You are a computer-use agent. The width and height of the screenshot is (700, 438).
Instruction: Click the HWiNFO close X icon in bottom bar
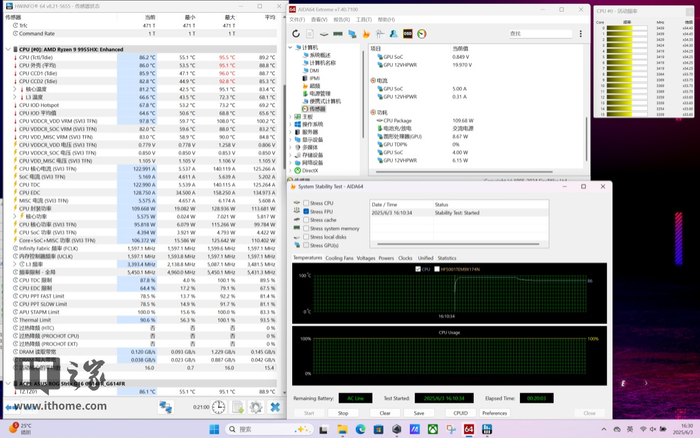pyautogui.click(x=274, y=407)
